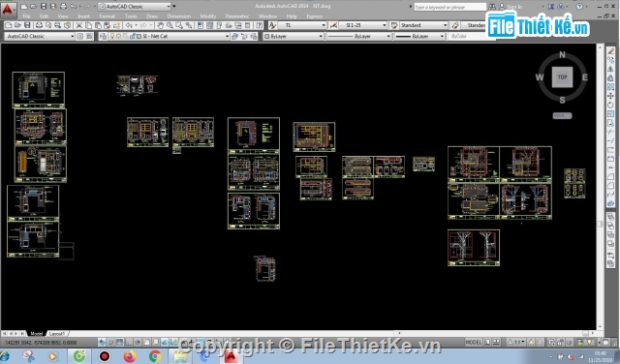Click the Sign In link

tap(514, 7)
